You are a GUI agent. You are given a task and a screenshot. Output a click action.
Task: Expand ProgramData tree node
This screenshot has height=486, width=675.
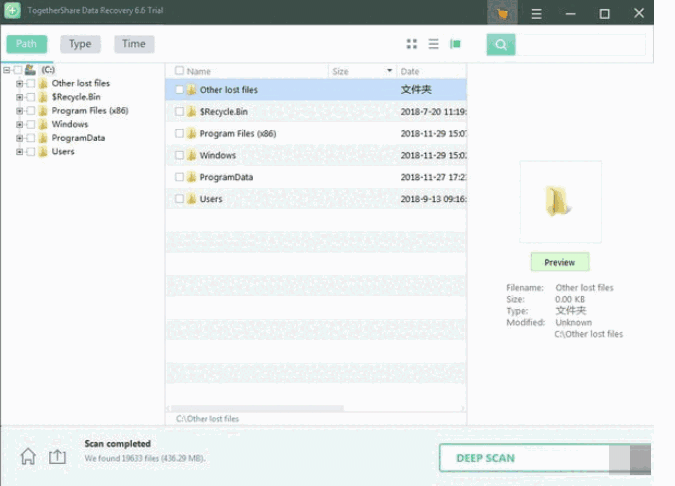[19, 138]
